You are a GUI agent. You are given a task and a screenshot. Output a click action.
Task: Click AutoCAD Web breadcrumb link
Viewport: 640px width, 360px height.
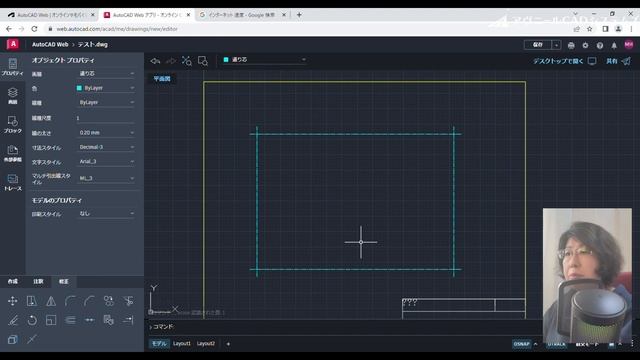(x=50, y=44)
